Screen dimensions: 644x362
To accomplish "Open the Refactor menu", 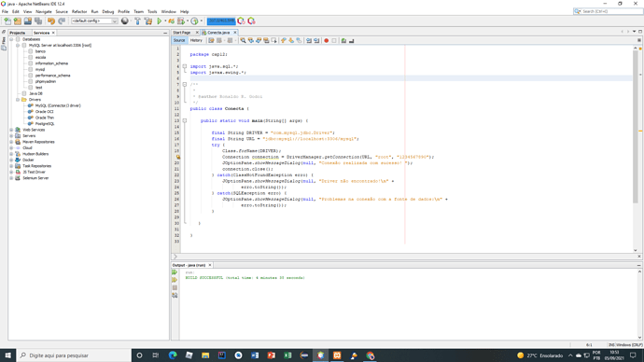I will (79, 11).
